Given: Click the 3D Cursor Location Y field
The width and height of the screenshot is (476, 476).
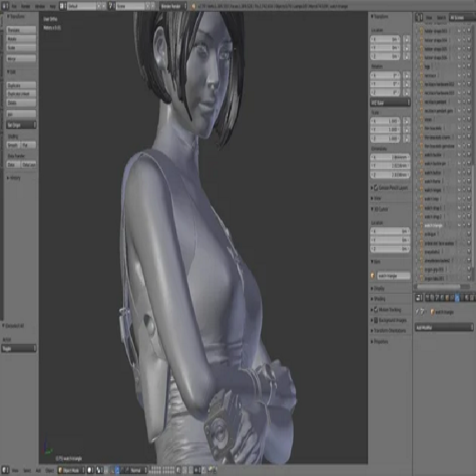Looking at the screenshot, I should pos(390,240).
